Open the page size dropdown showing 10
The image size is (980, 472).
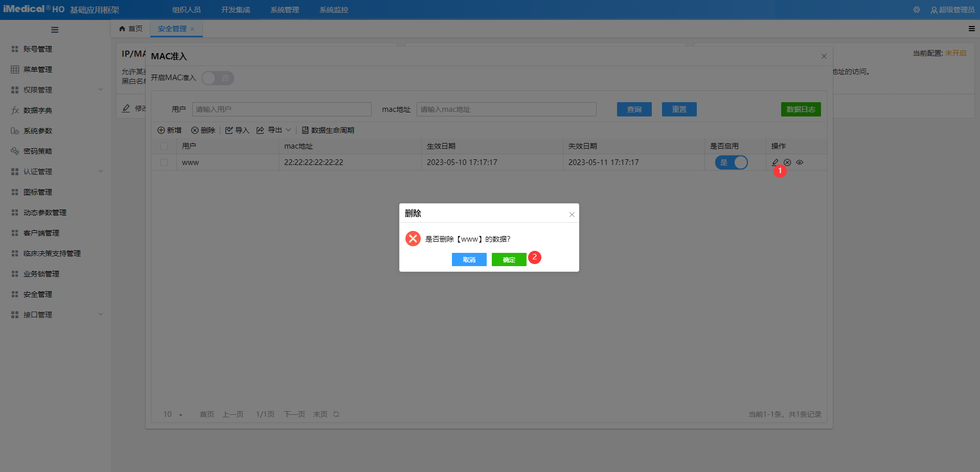(173, 414)
